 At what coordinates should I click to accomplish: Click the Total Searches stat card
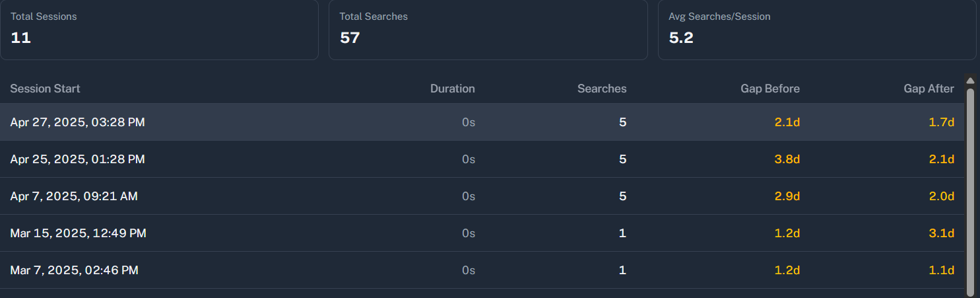click(x=488, y=30)
